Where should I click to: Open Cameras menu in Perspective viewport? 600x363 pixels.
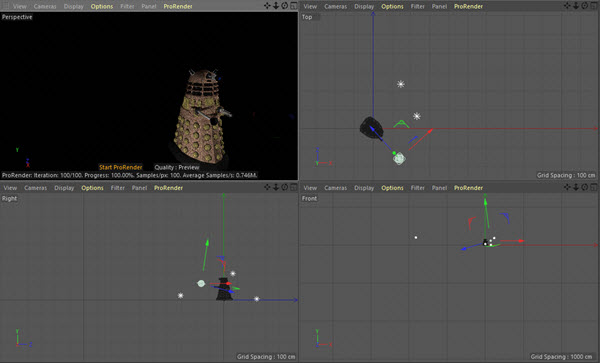pos(45,7)
